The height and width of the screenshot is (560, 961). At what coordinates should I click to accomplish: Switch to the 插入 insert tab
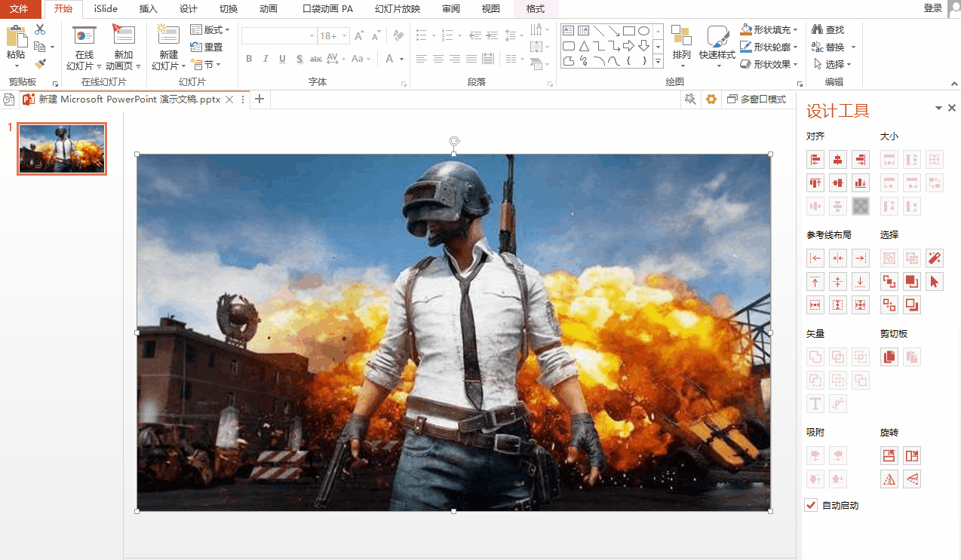149,8
